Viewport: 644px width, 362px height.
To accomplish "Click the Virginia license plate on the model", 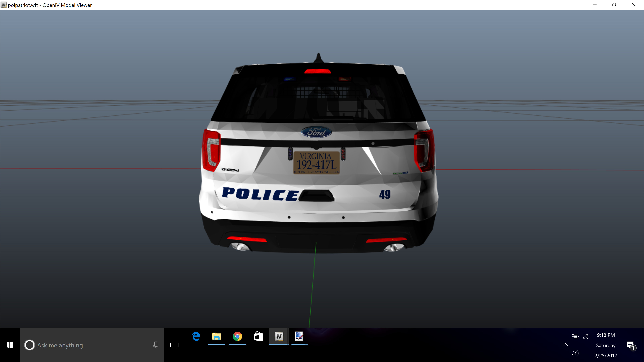I will pos(316,163).
